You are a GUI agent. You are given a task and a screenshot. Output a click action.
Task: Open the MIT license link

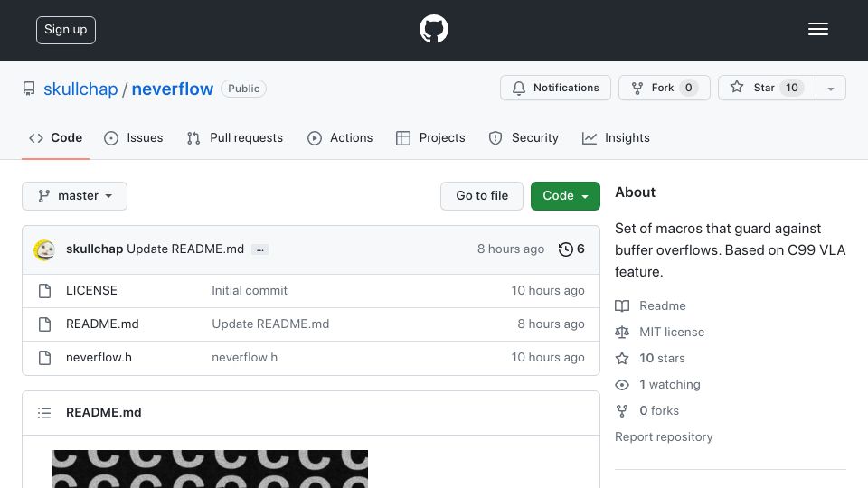tap(660, 332)
